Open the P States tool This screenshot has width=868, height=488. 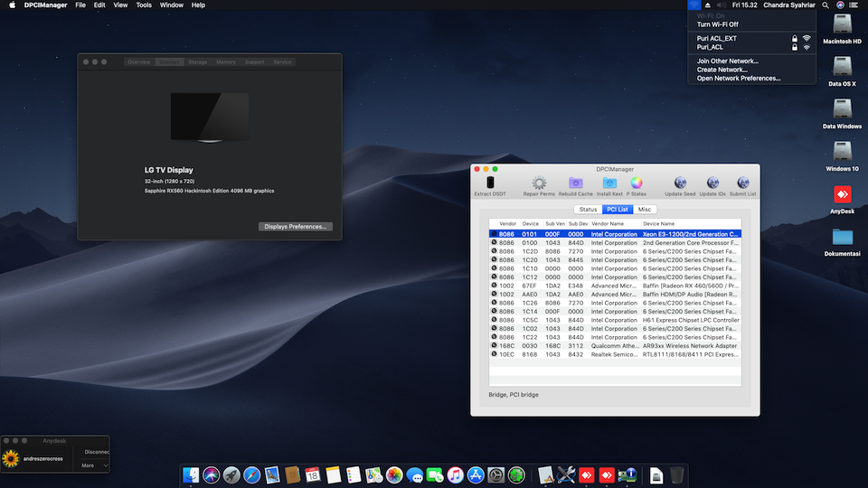point(636,183)
